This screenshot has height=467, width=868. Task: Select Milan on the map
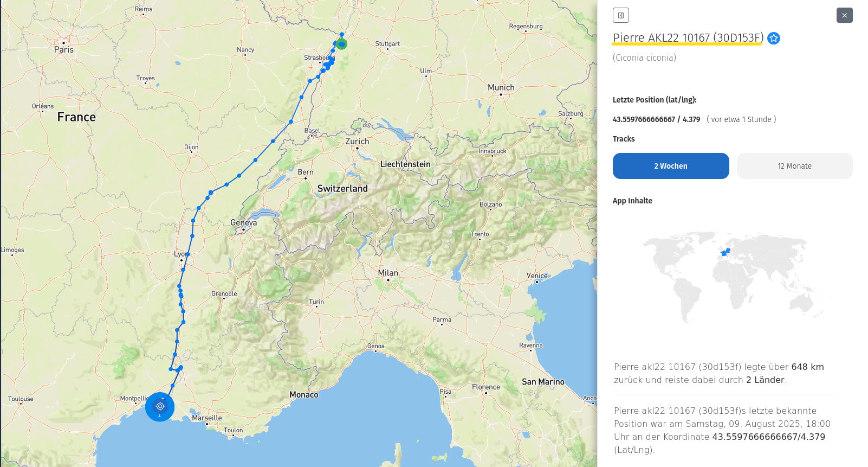[388, 273]
